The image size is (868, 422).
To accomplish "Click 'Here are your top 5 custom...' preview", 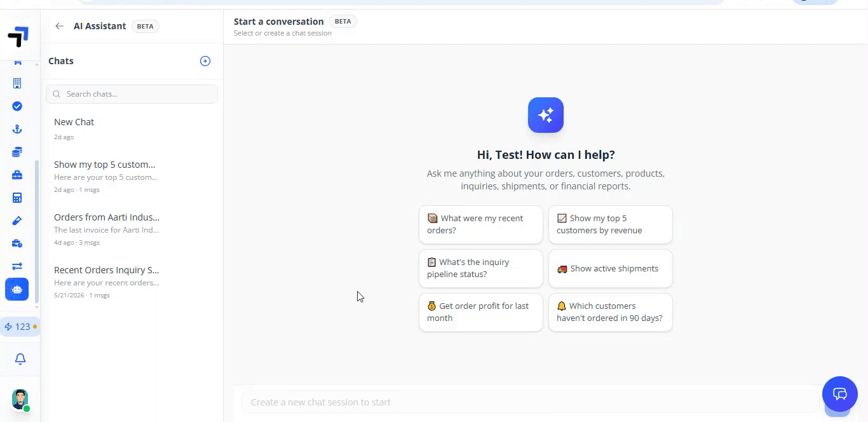I will (x=106, y=177).
